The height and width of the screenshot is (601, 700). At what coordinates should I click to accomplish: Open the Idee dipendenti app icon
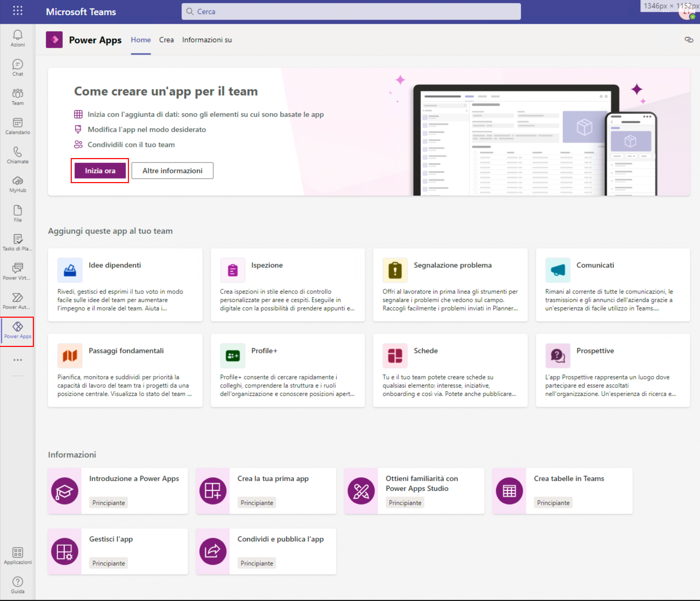pos(70,270)
